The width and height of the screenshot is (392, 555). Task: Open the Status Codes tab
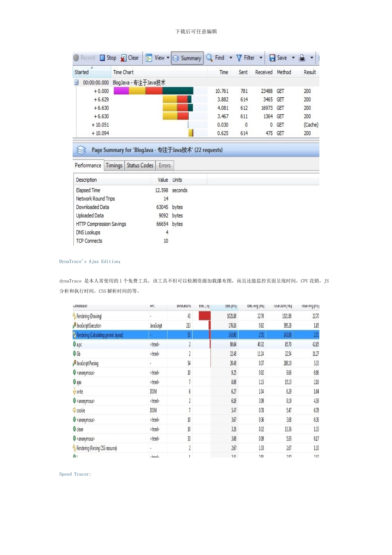click(140, 166)
